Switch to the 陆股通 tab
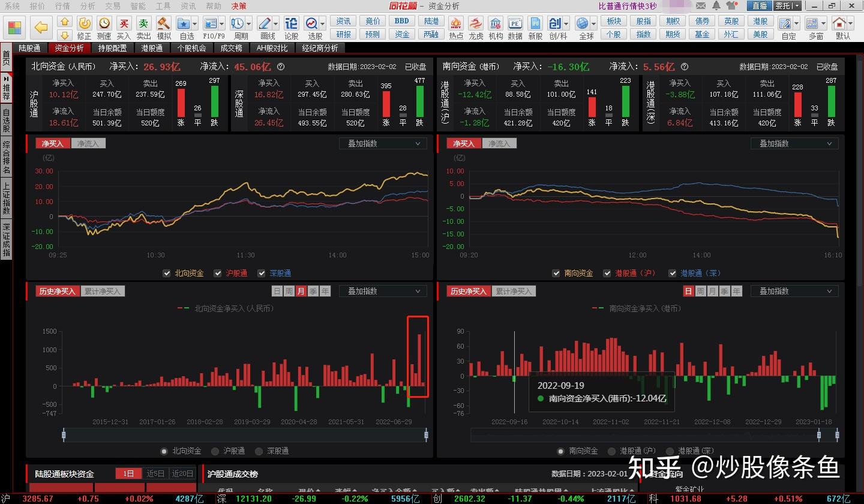Viewport: 864px width, 504px height. point(29,48)
